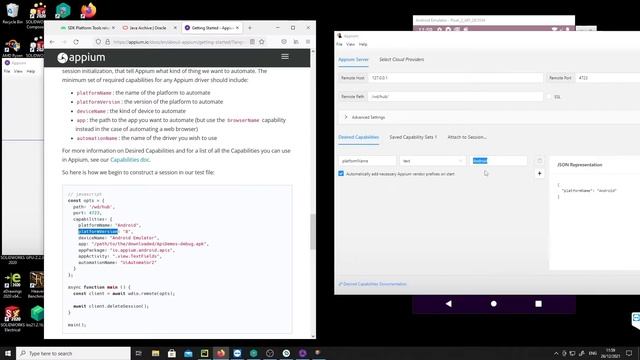Uncheck automatically add necessary Appium vendor prefixes
The height and width of the screenshot is (360, 640).
click(x=341, y=173)
